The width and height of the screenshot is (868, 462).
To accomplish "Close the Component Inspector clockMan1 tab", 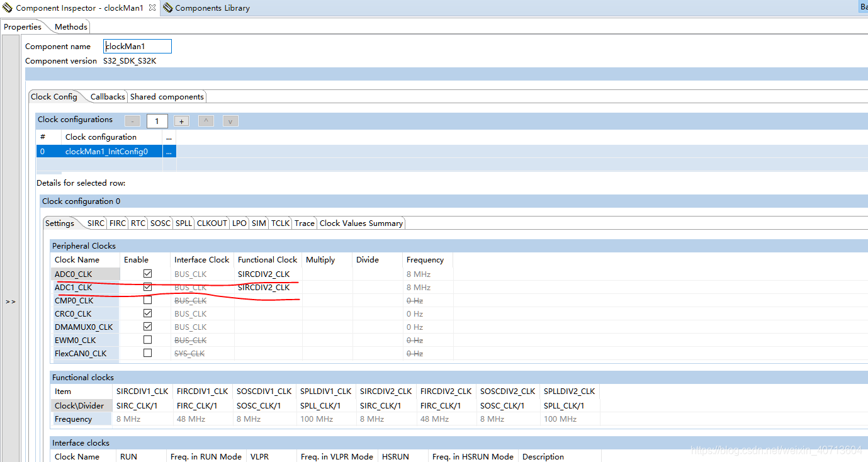I will pyautogui.click(x=152, y=8).
